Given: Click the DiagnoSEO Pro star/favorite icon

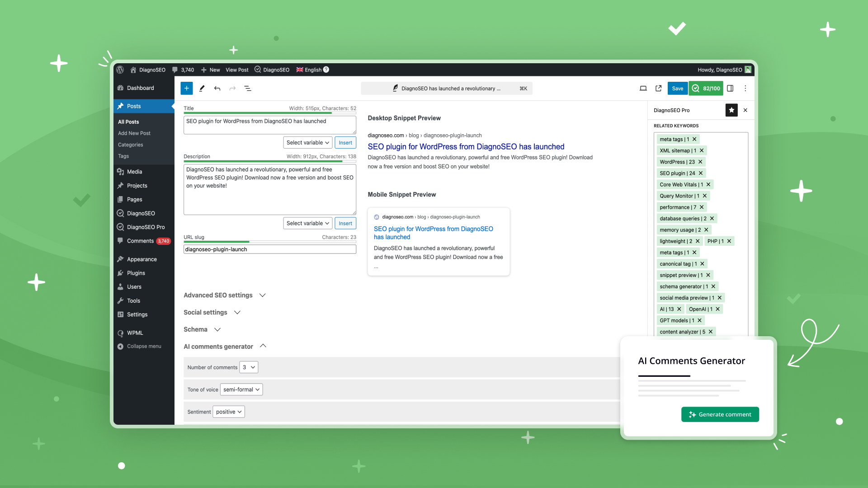Looking at the screenshot, I should coord(731,110).
